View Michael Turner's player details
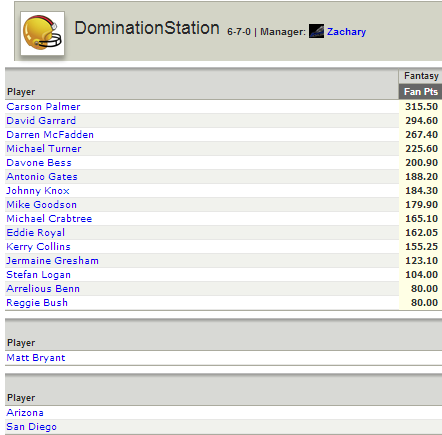Image resolution: width=442 pixels, height=435 pixels. (x=44, y=149)
